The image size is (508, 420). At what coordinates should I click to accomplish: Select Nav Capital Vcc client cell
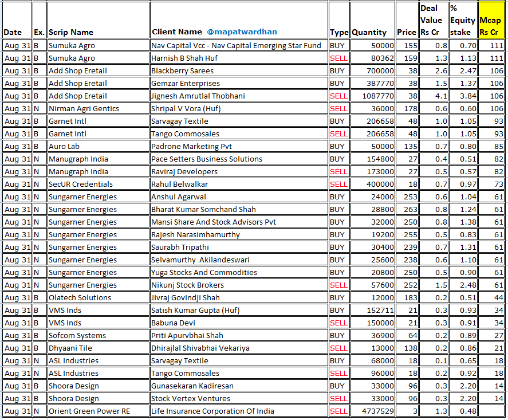click(239, 45)
